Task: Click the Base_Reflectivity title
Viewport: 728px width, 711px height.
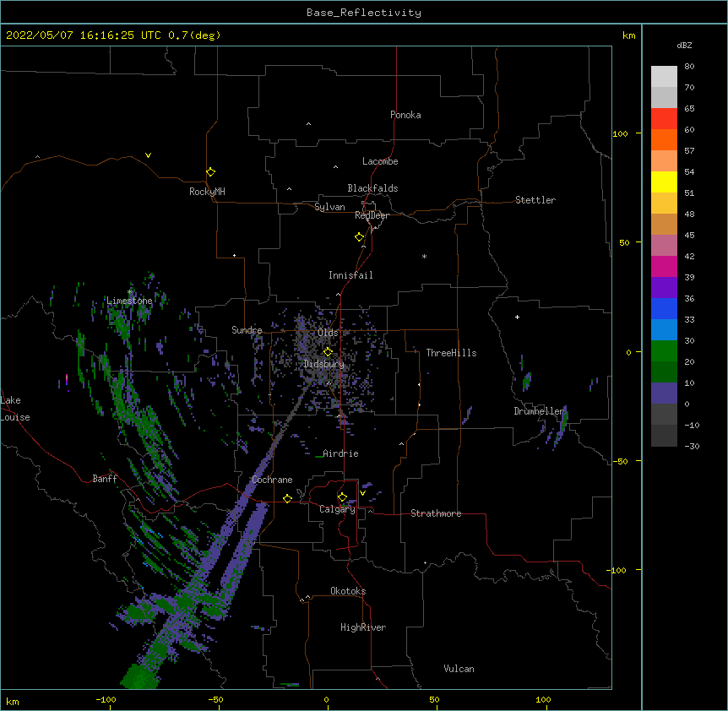Action: (364, 13)
